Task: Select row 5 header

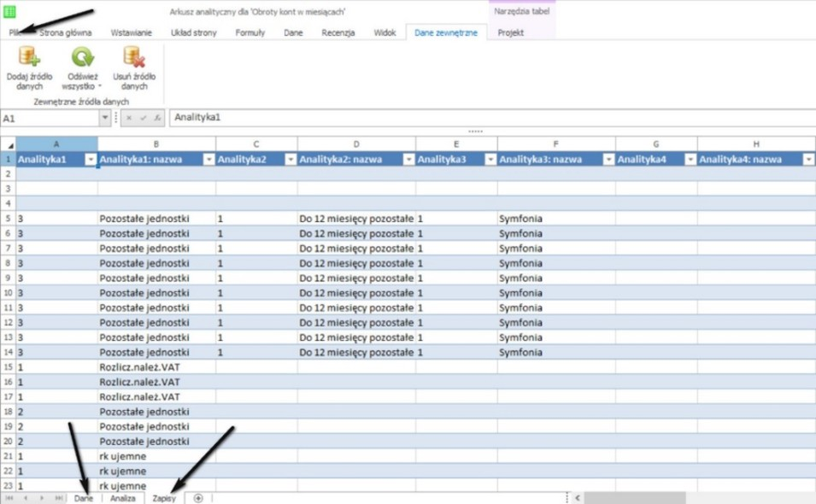Action: pyautogui.click(x=8, y=219)
